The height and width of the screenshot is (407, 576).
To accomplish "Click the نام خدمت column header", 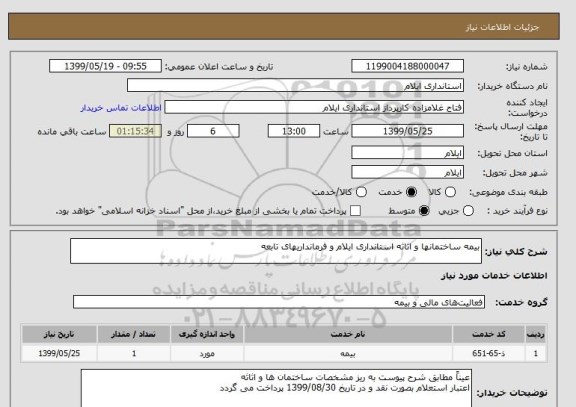I will pyautogui.click(x=348, y=334).
